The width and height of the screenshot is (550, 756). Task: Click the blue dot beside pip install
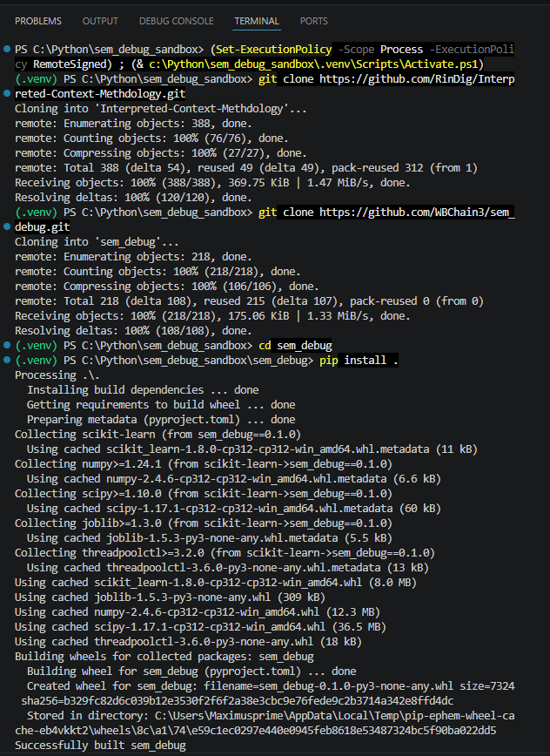(7, 360)
